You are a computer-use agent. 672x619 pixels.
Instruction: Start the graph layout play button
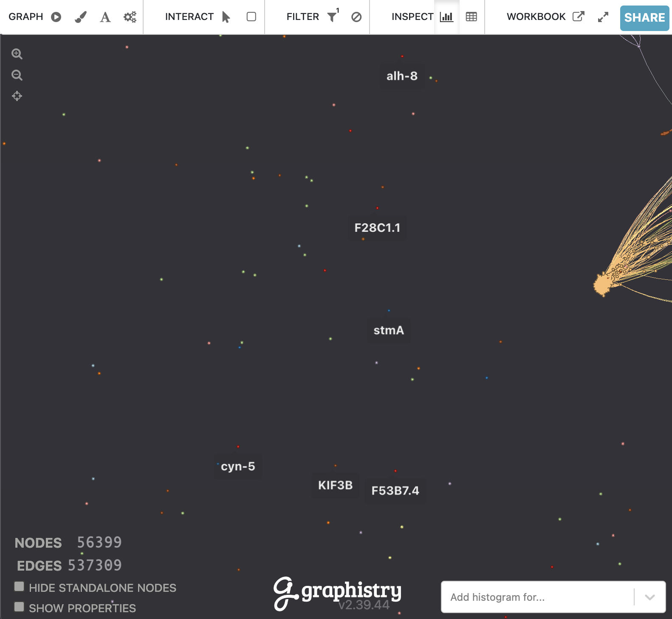[x=56, y=17]
